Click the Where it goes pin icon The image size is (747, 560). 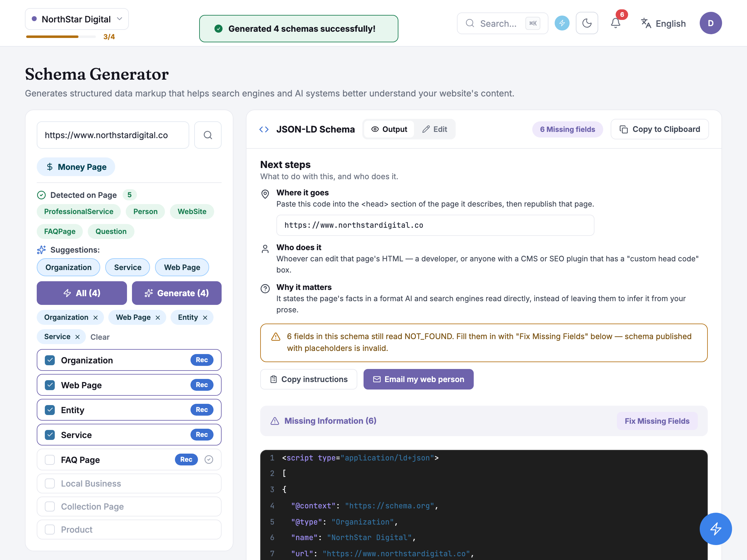265,194
